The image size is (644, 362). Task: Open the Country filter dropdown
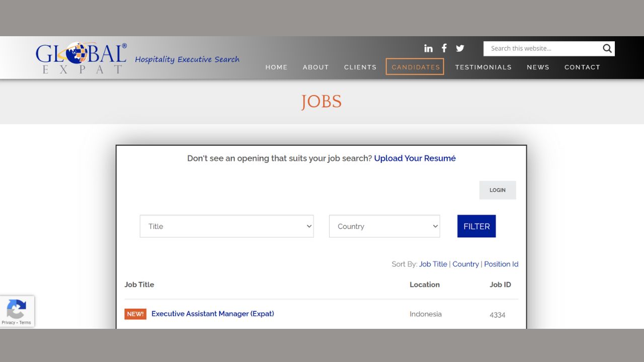coord(384,226)
